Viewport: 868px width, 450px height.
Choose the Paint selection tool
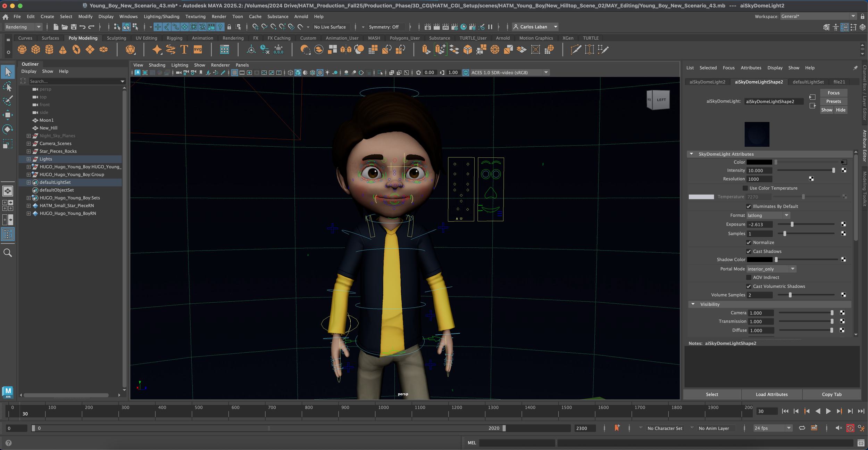click(x=8, y=101)
